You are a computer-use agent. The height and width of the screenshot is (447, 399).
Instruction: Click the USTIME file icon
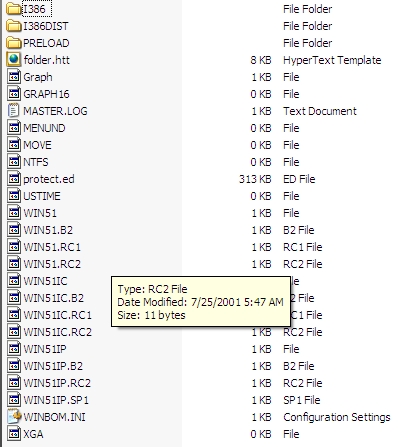(14, 196)
